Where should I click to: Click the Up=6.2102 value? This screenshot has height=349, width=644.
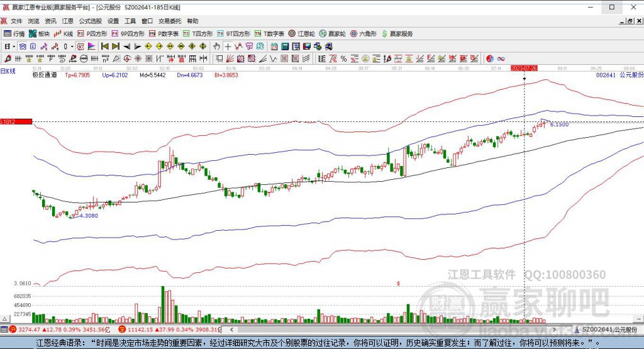pyautogui.click(x=115, y=75)
